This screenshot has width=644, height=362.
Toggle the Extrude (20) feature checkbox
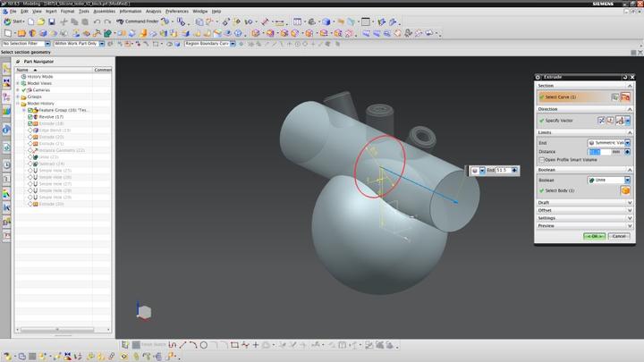point(30,137)
